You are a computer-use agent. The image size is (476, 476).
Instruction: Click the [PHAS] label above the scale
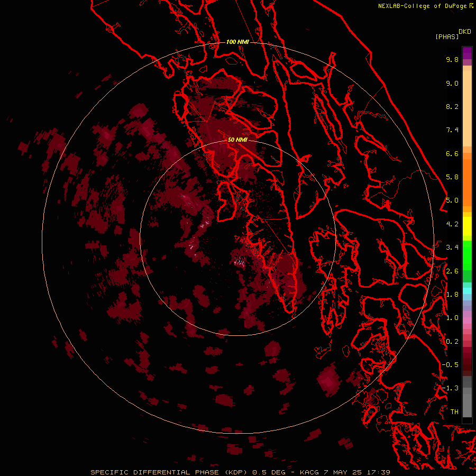[x=447, y=37]
